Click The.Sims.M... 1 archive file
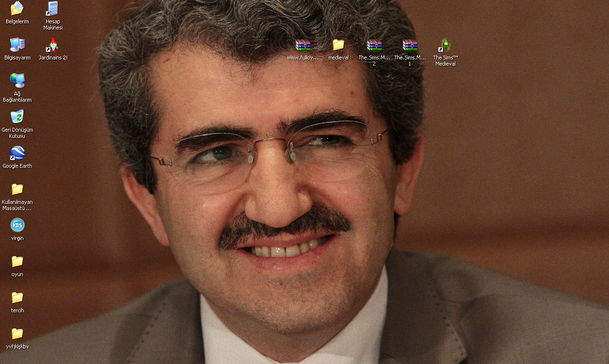 pos(410,45)
